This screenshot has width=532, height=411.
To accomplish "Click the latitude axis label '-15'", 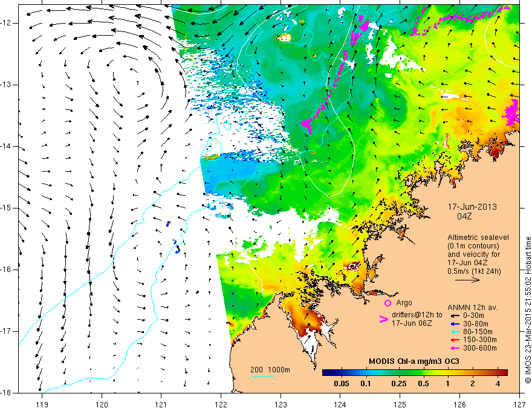I will pos(7,208).
